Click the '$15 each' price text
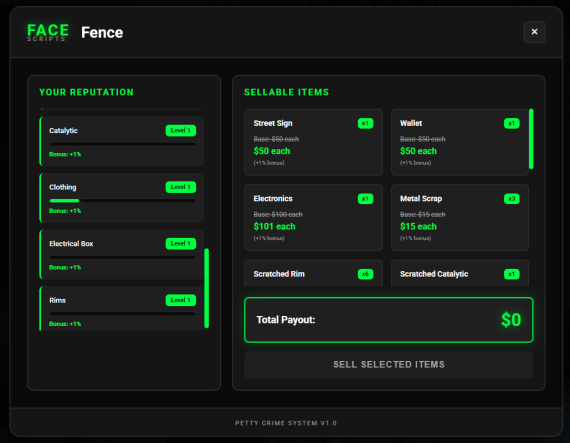The width and height of the screenshot is (570, 443). [418, 226]
